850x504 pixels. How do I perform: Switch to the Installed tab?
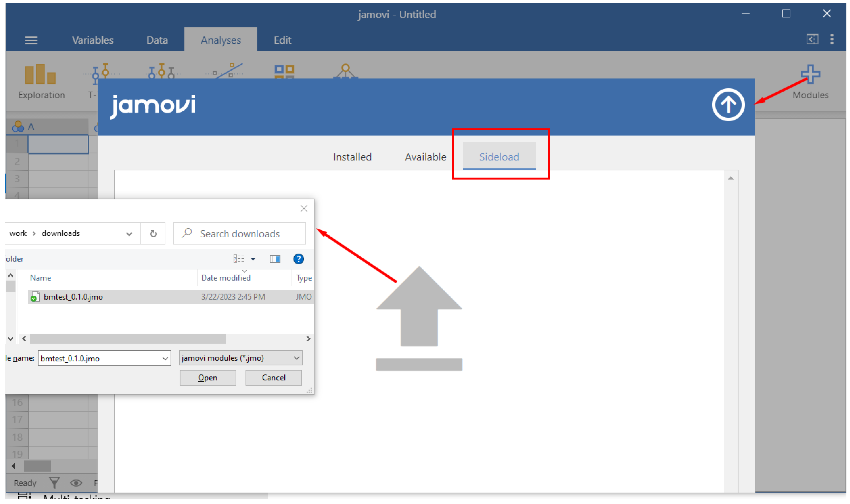coord(352,157)
